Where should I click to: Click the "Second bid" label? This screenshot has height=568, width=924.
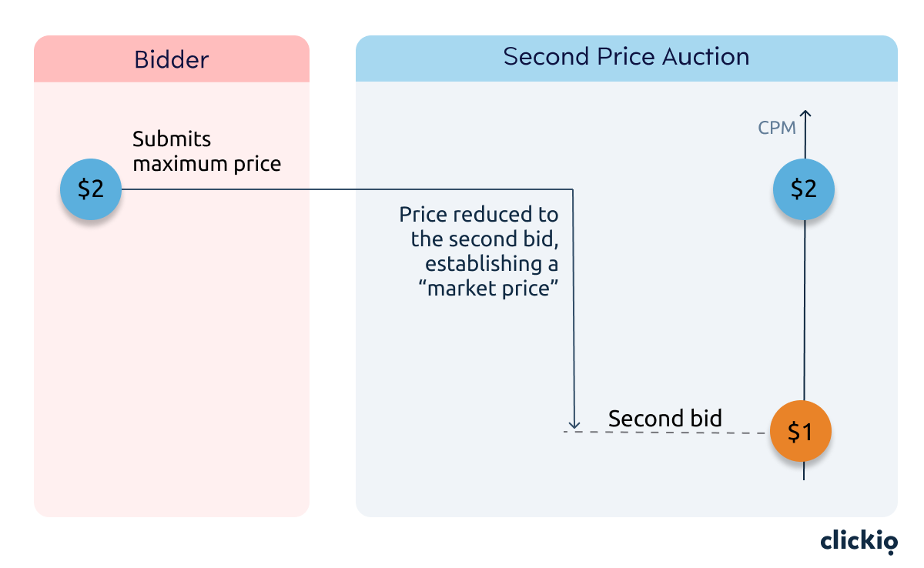coord(665,419)
